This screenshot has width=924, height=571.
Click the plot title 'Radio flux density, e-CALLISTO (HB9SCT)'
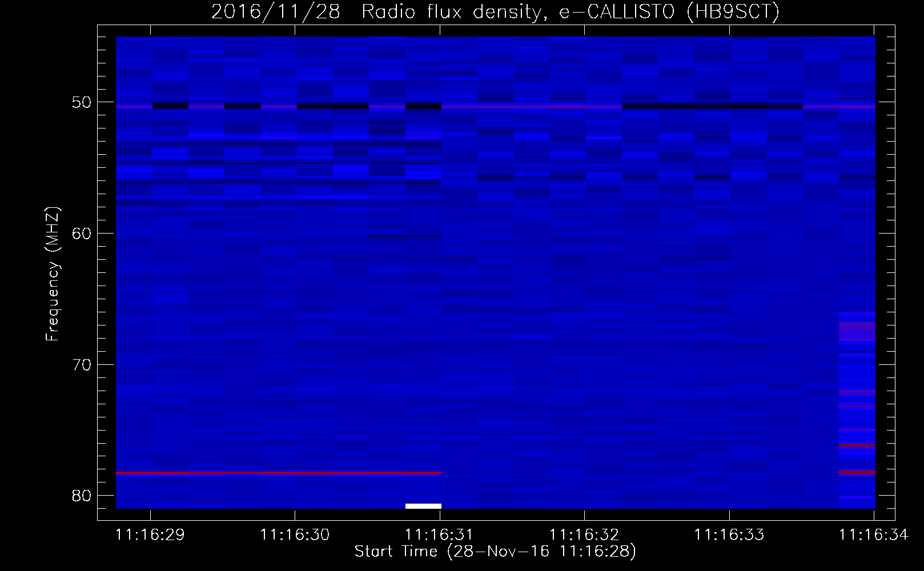pos(571,12)
